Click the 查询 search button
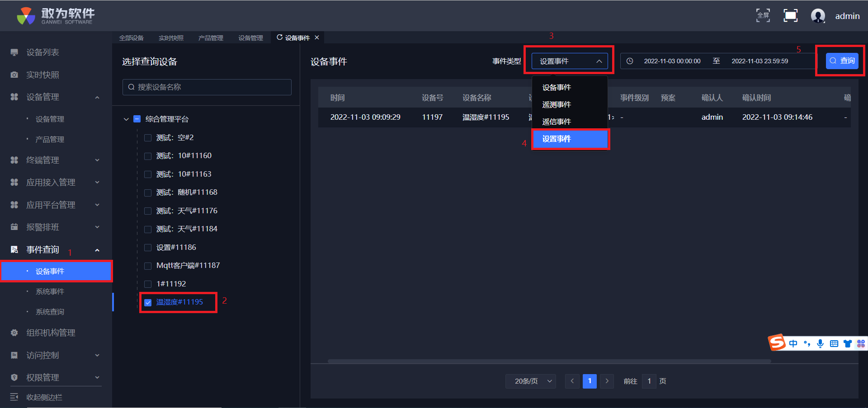 (842, 61)
